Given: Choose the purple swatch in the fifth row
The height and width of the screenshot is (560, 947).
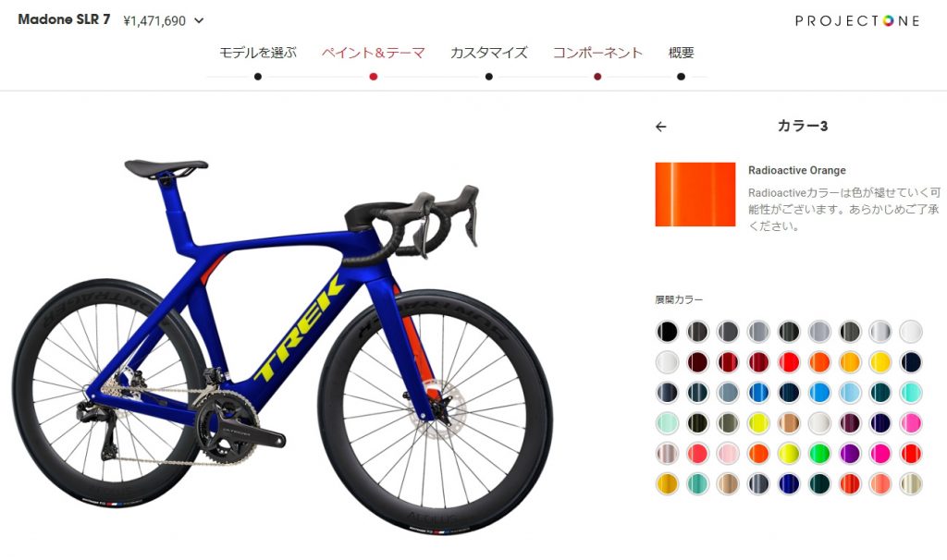Looking at the screenshot, I should (x=850, y=453).
